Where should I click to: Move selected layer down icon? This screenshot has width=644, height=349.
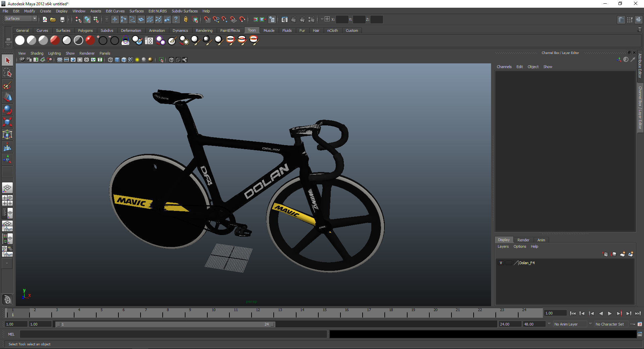point(614,254)
